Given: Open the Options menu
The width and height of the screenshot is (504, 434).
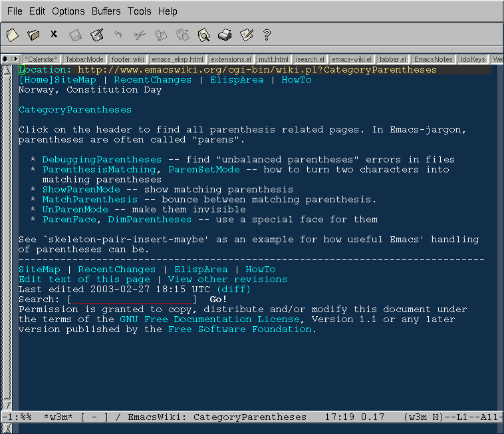Looking at the screenshot, I should coord(68,11).
